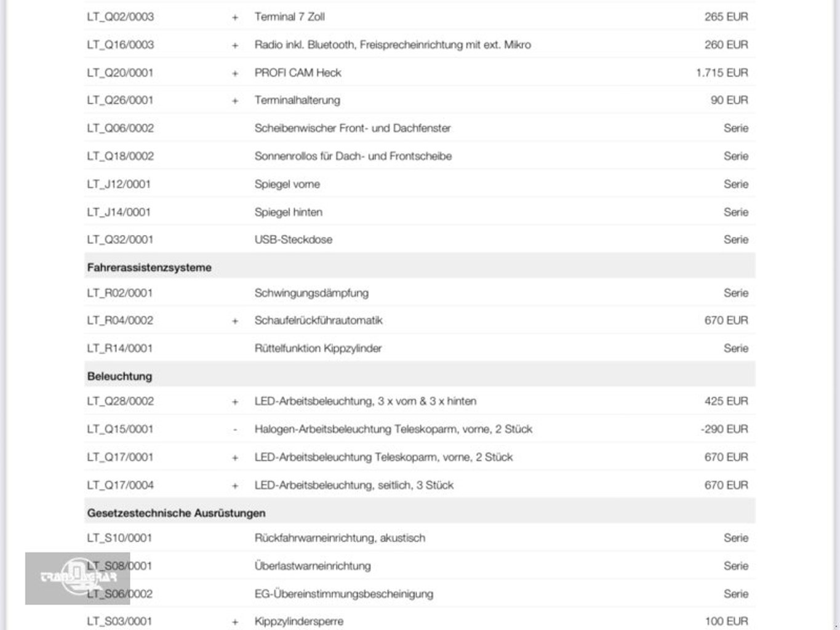Click the minus icon for Halogen-Arbeitsbeleuchtung Teleskoparm
The width and height of the screenshot is (840, 630).
(235, 429)
